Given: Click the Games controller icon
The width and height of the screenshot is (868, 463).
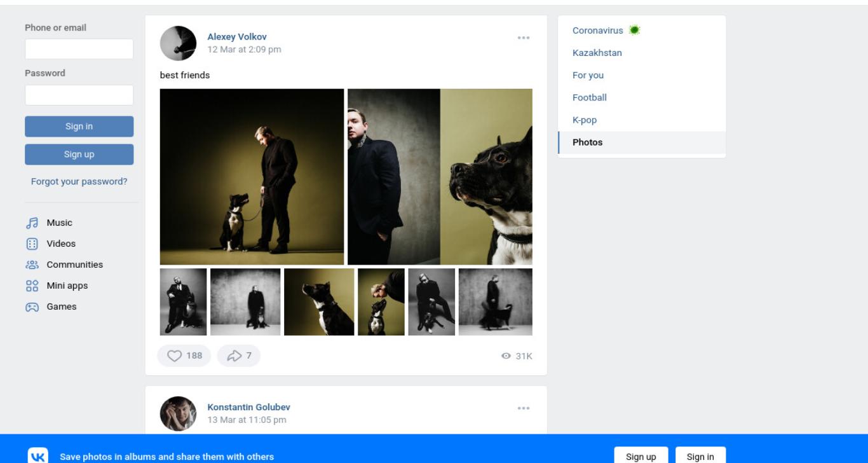Looking at the screenshot, I should click(x=32, y=307).
